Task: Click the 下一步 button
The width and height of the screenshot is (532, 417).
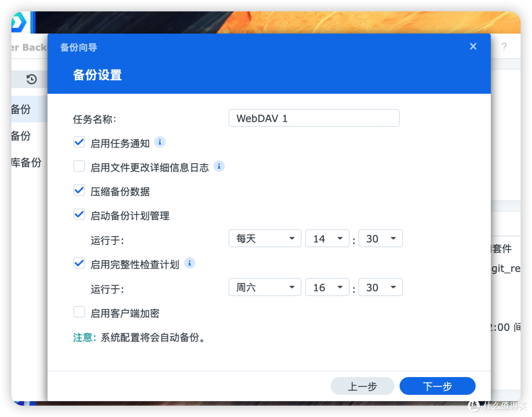Action: 437,386
